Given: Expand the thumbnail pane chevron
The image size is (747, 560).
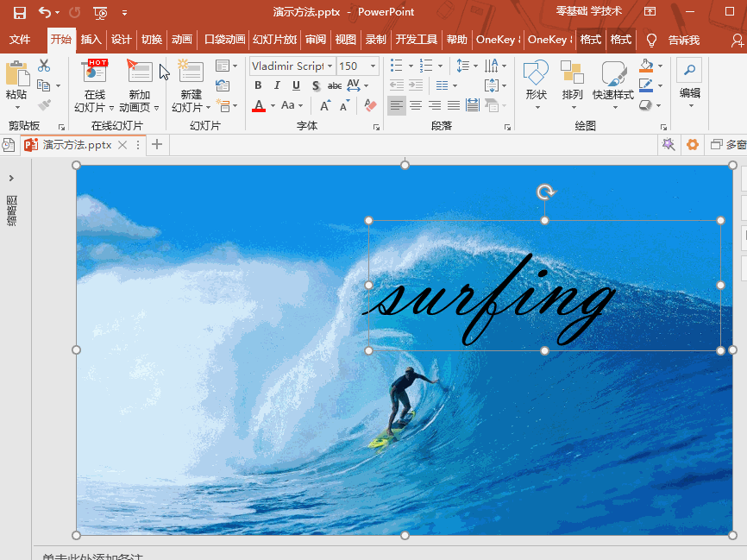Looking at the screenshot, I should 11,179.
